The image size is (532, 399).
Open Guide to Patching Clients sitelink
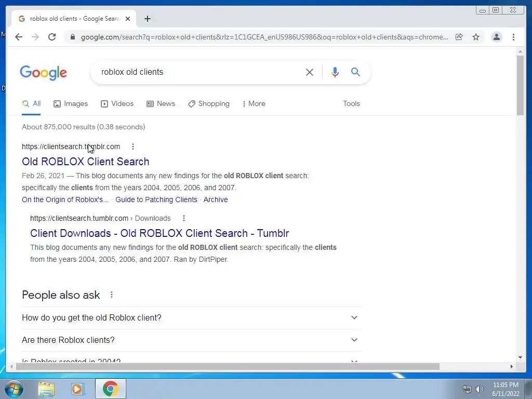pyautogui.click(x=156, y=200)
